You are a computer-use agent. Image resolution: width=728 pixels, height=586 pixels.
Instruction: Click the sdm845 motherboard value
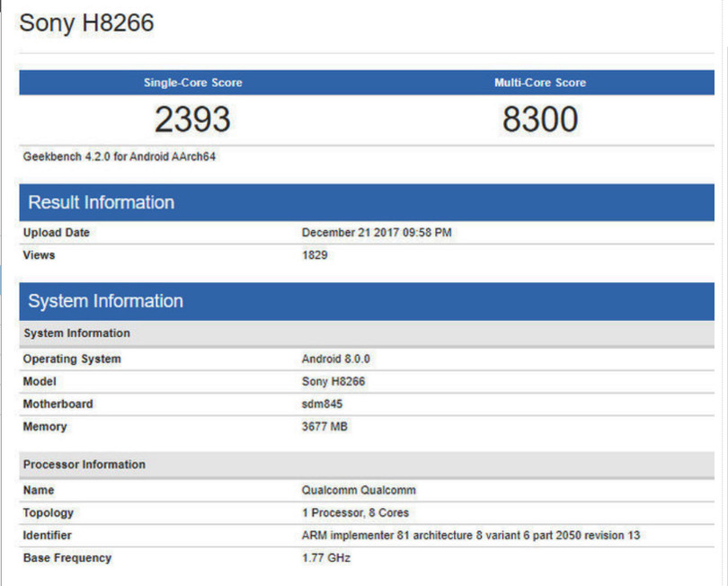(320, 404)
